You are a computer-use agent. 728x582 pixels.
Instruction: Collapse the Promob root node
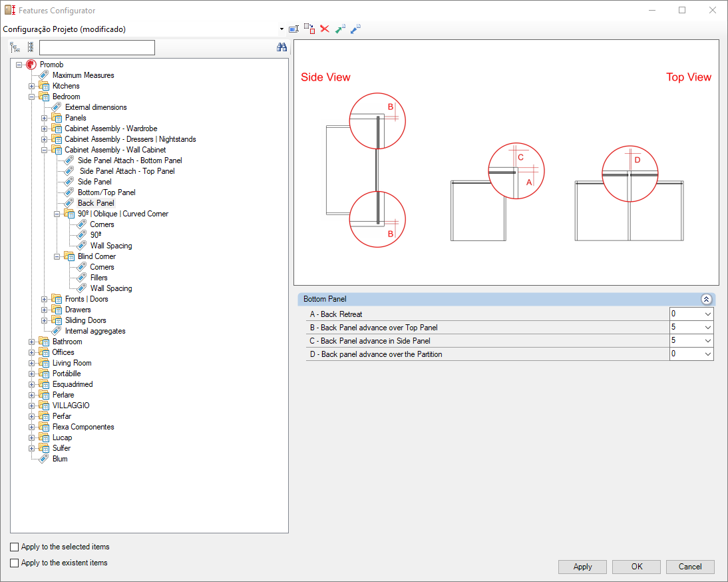point(19,65)
